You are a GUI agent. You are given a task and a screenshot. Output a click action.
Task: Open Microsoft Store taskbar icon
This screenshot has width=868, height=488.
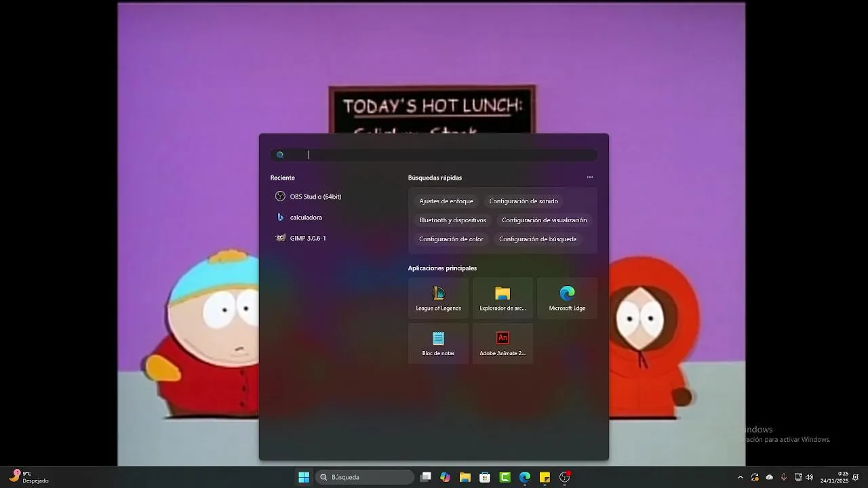point(485,477)
